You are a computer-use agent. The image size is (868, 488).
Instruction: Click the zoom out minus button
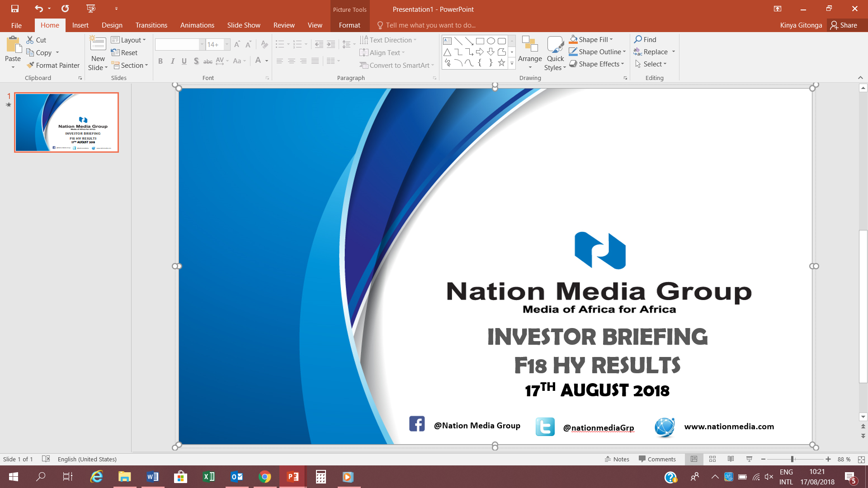(763, 459)
